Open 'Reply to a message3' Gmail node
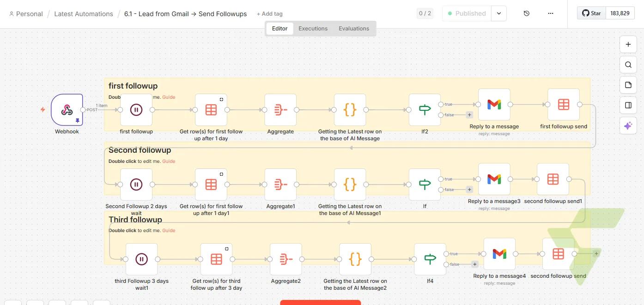Image resolution: width=644 pixels, height=305 pixels. tap(494, 179)
